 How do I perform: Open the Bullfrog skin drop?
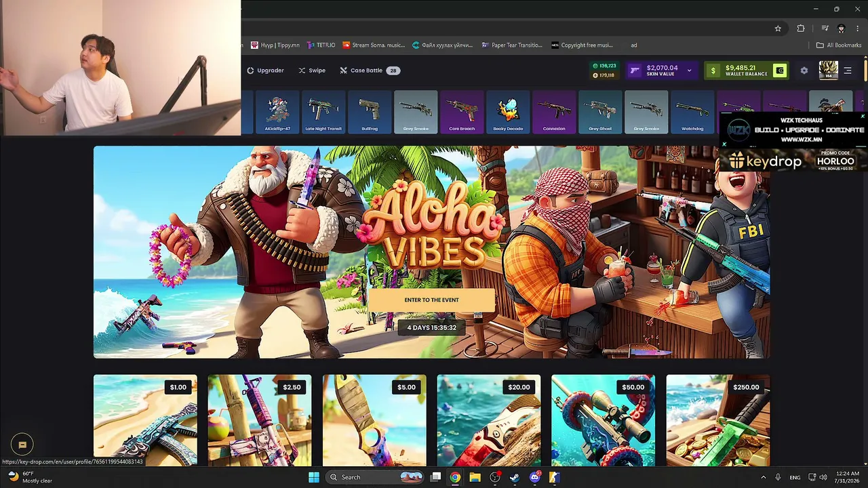pyautogui.click(x=370, y=112)
